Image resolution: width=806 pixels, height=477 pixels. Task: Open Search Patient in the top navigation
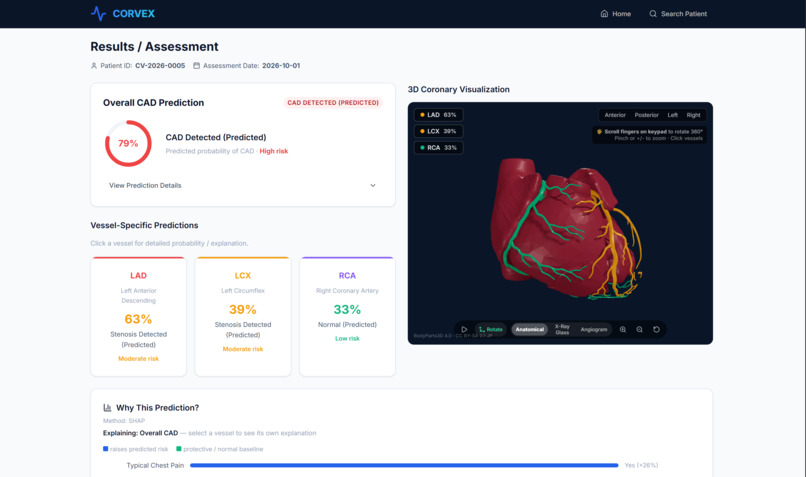pyautogui.click(x=677, y=14)
